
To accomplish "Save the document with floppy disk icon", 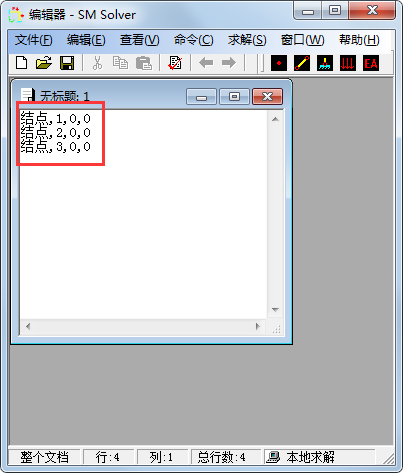I will coord(67,63).
